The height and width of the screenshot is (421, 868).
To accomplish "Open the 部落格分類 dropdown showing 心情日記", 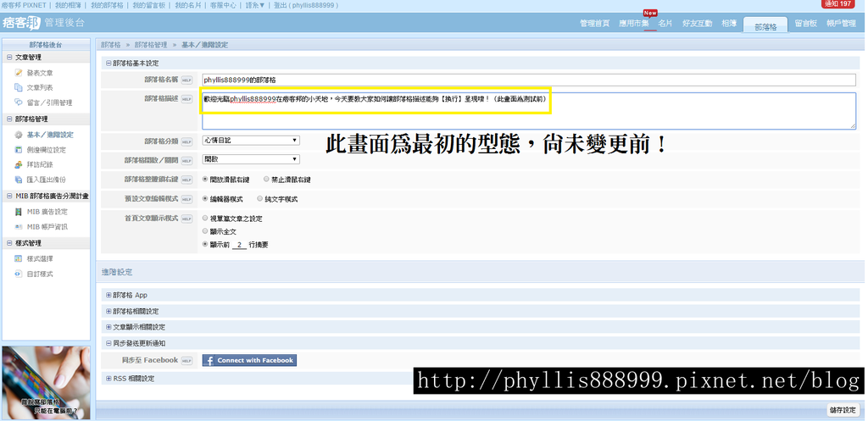I will tap(251, 141).
